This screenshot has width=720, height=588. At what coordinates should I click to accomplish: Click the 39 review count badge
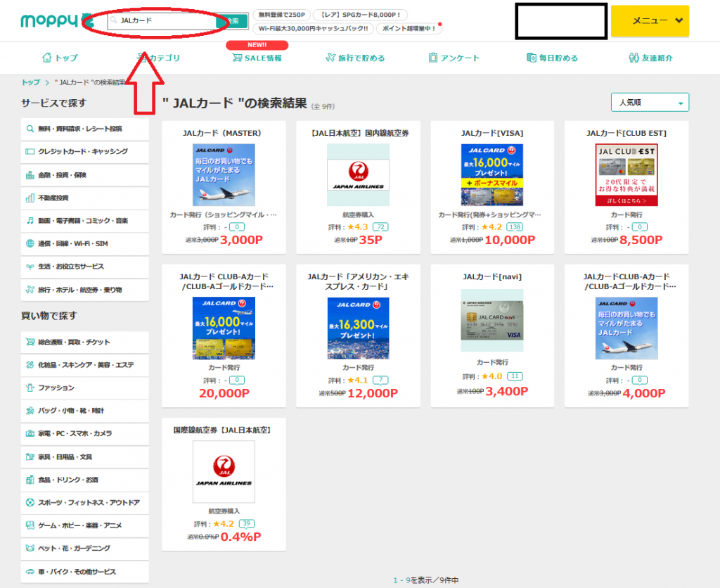[x=247, y=524]
